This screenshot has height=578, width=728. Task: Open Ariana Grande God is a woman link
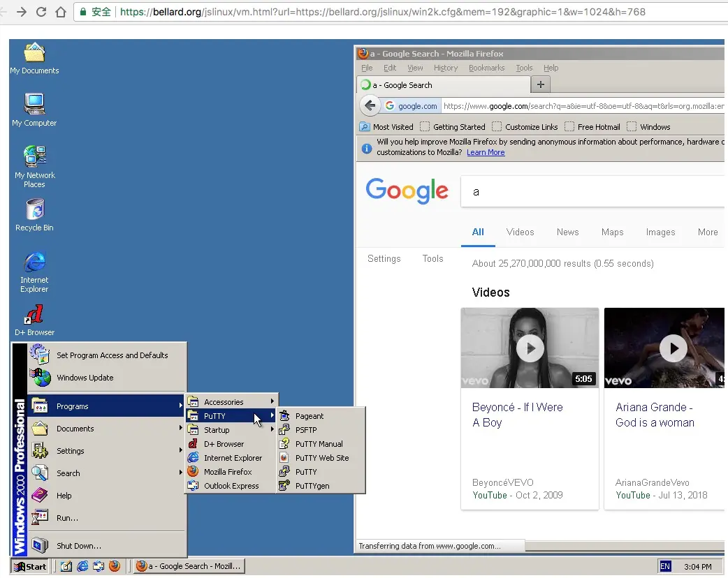coord(655,415)
